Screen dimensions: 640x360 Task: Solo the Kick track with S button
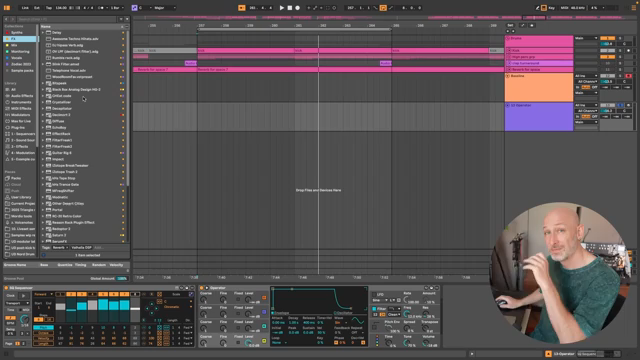click(x=620, y=51)
